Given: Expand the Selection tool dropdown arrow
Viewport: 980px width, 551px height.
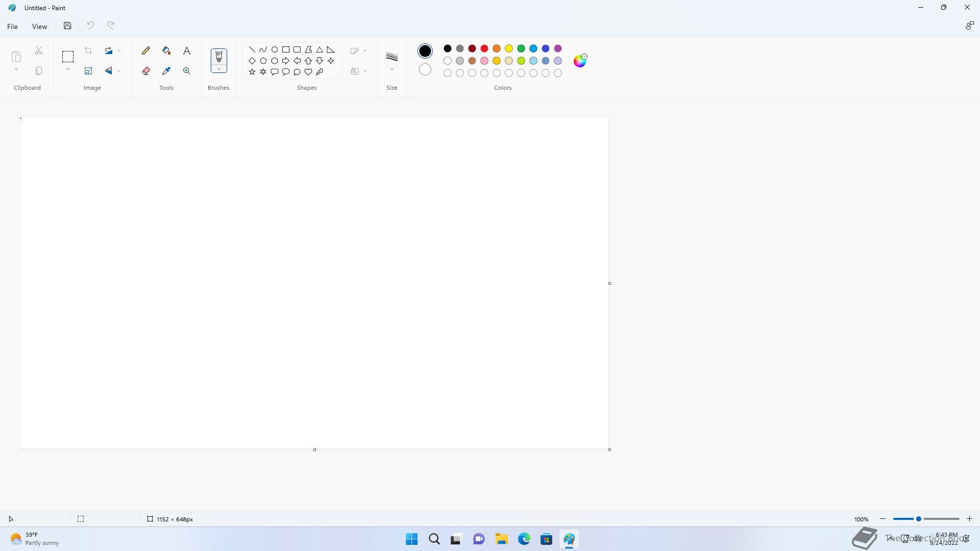Looking at the screenshot, I should [67, 69].
